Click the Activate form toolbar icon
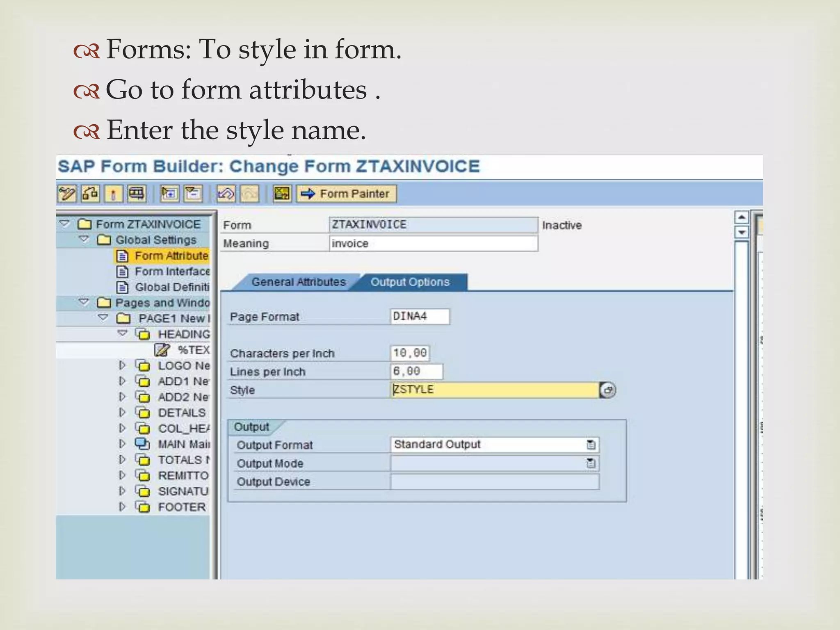This screenshot has width=840, height=630. coord(114,194)
